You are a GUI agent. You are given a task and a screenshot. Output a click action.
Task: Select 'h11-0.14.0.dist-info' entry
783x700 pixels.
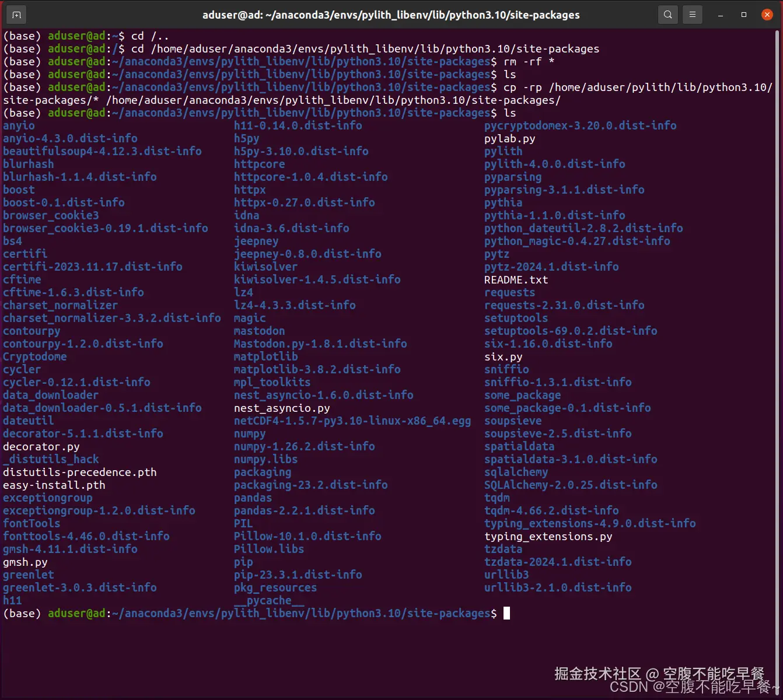click(298, 125)
